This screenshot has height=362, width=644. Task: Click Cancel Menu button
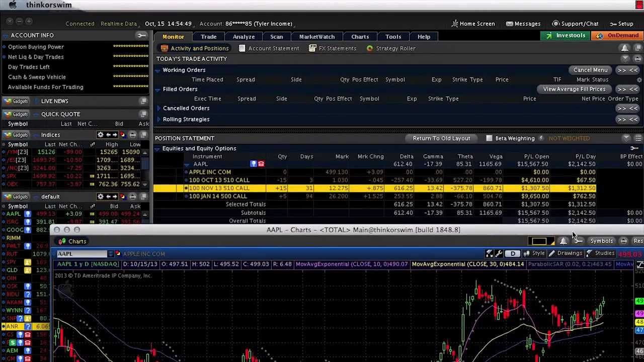(x=591, y=70)
